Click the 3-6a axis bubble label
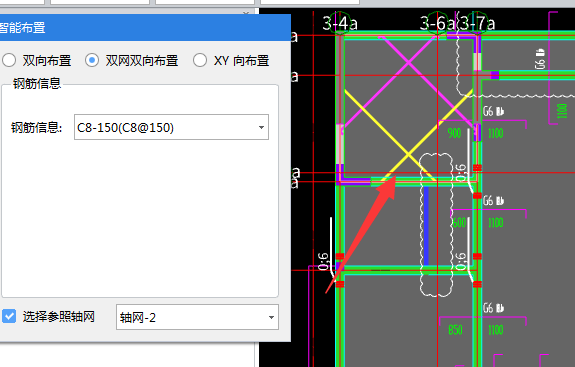575x367 pixels. coord(437,23)
